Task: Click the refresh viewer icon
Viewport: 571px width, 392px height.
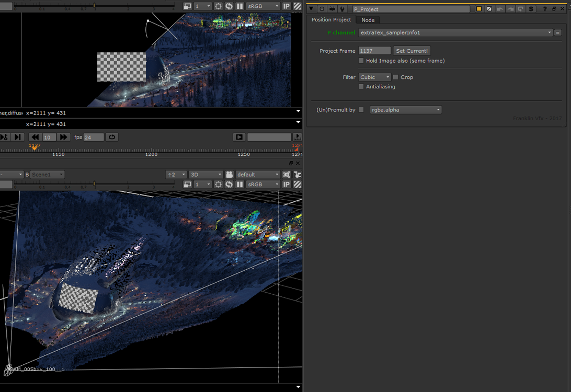Action: point(229,6)
